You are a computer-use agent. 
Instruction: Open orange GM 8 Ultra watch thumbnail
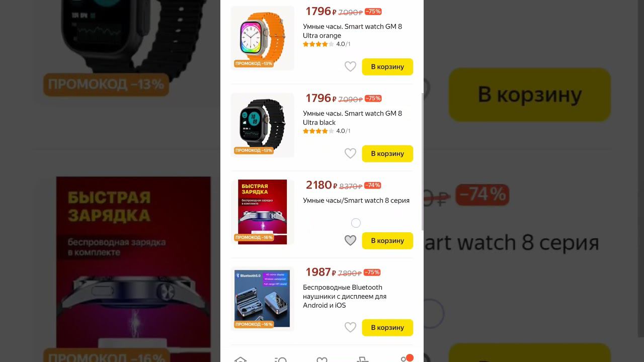pos(262,38)
